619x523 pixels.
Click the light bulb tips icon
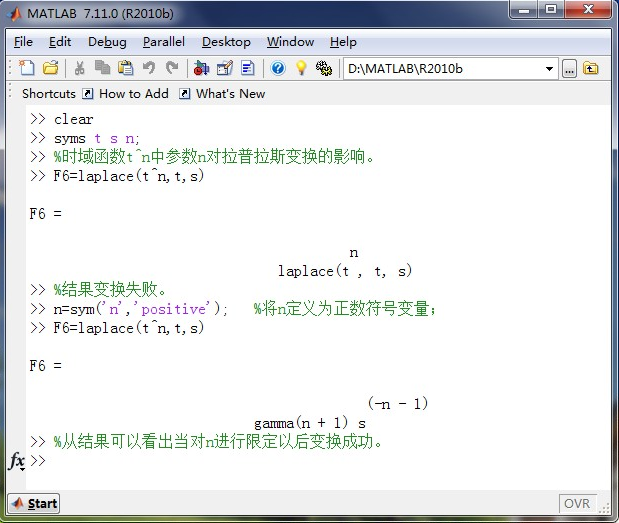(x=301, y=68)
